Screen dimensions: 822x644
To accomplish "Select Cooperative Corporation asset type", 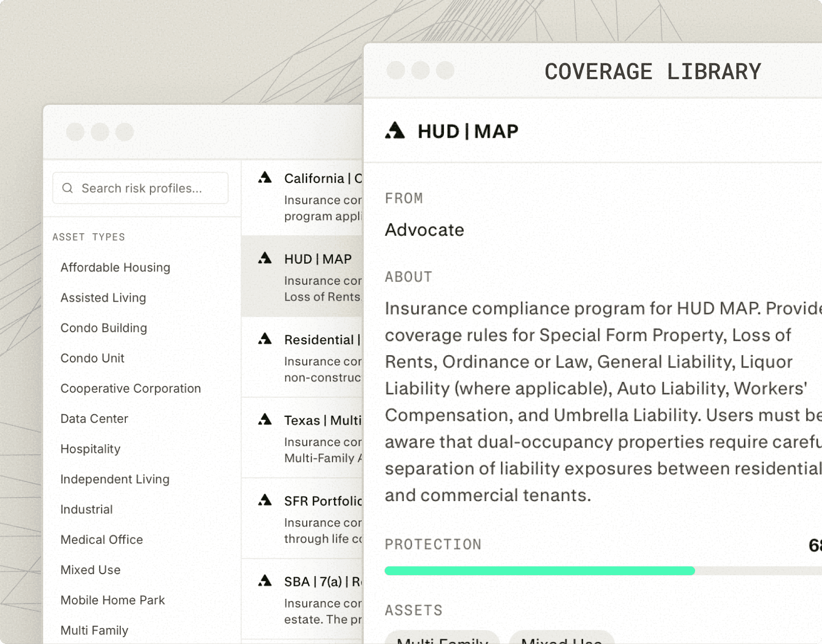I will pyautogui.click(x=130, y=389).
